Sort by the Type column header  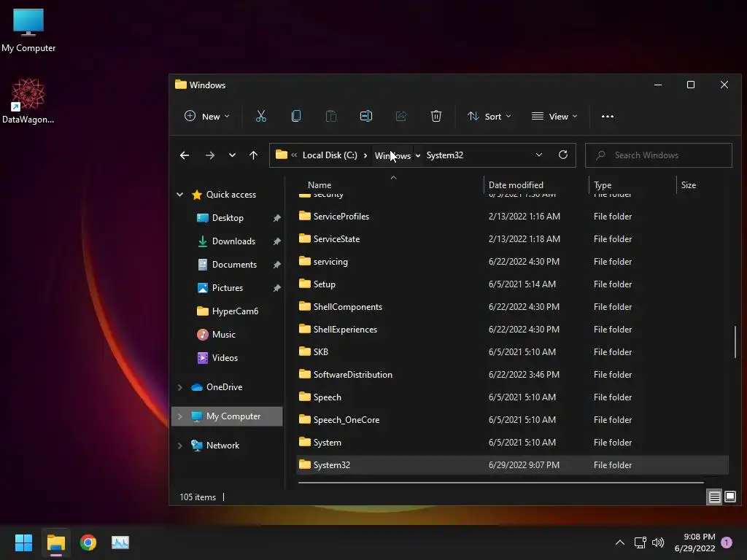click(x=602, y=184)
